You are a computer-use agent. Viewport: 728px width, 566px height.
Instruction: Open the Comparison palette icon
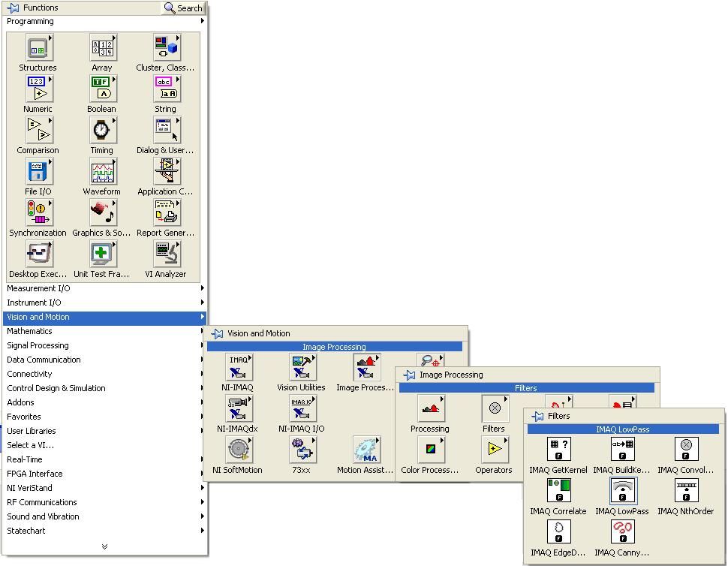point(38,130)
